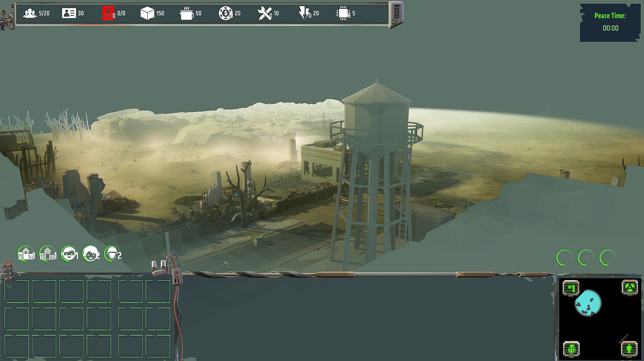Select the helmeted soldier unit group
This screenshot has height=361, width=644.
112,253
